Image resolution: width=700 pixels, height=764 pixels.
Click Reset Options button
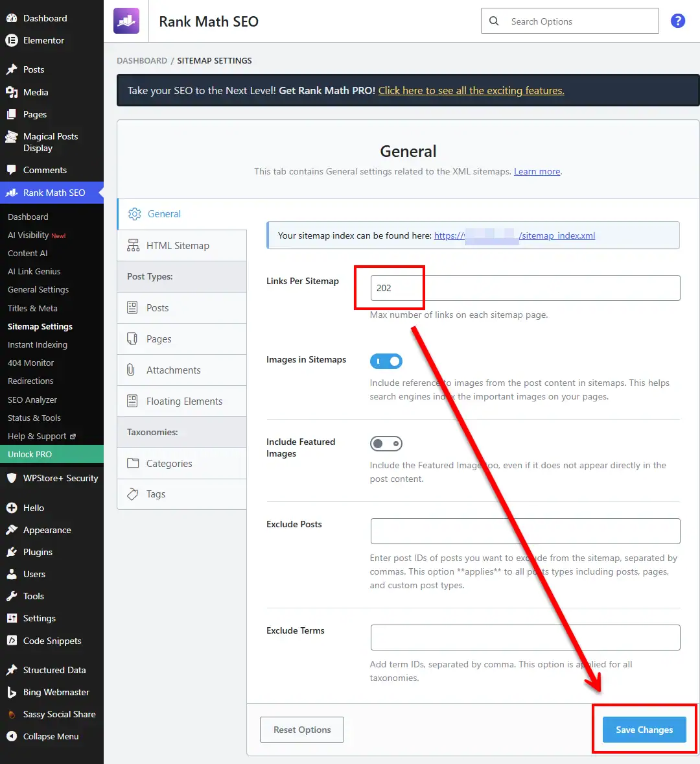tap(302, 730)
